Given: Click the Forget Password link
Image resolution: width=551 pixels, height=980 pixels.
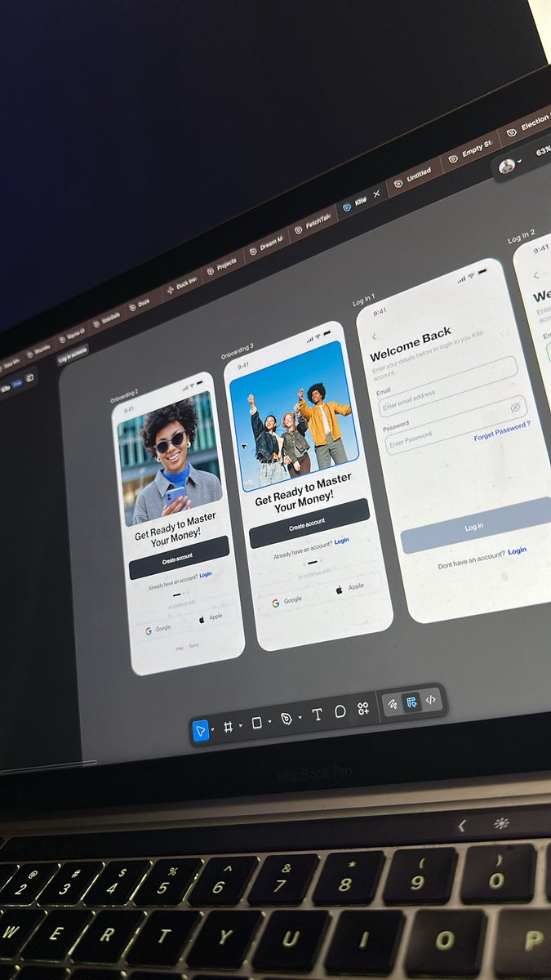Looking at the screenshot, I should (502, 430).
